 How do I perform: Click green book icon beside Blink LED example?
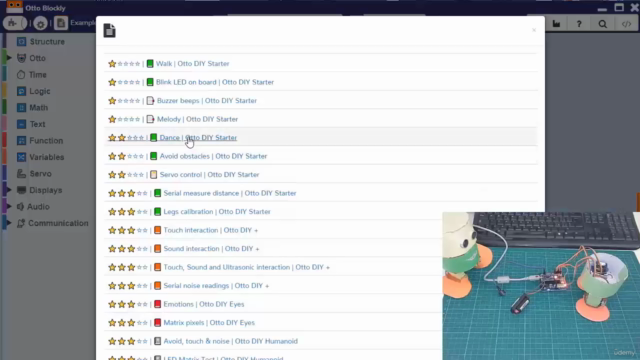[150, 82]
